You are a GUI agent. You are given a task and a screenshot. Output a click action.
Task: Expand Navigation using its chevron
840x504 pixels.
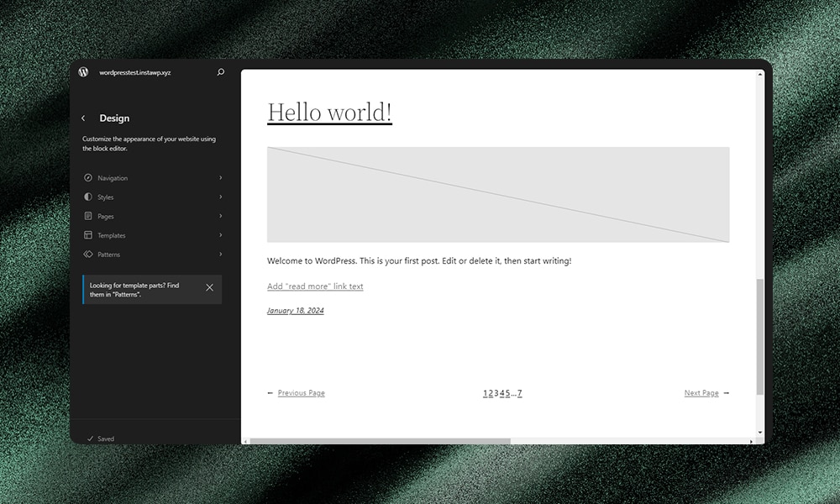(221, 177)
